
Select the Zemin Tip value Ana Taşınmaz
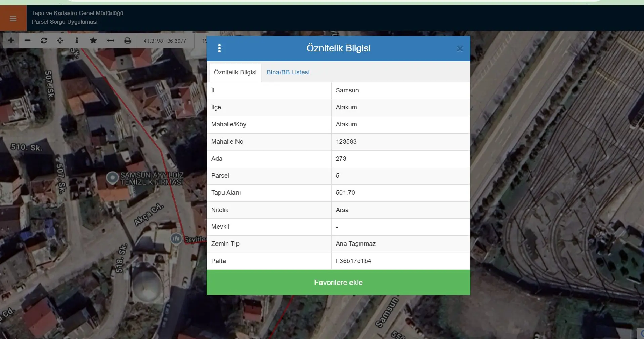point(355,244)
